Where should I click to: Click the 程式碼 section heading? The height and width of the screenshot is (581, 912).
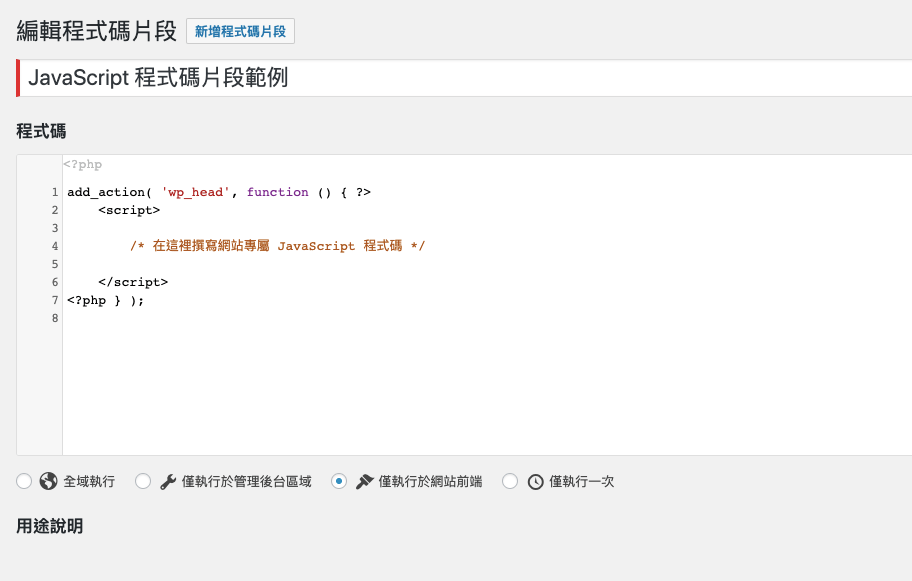click(41, 131)
